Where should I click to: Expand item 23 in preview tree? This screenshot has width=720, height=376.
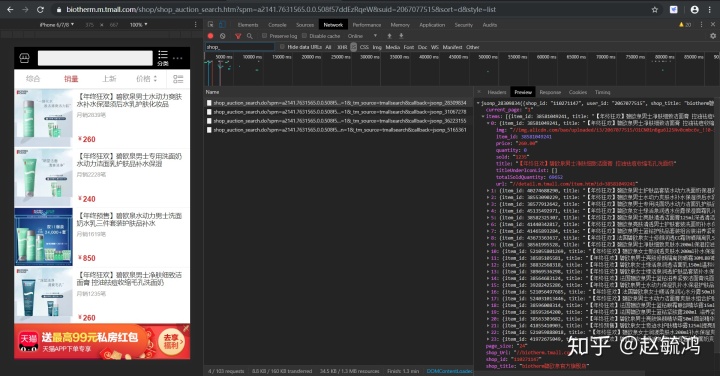tap(489, 339)
